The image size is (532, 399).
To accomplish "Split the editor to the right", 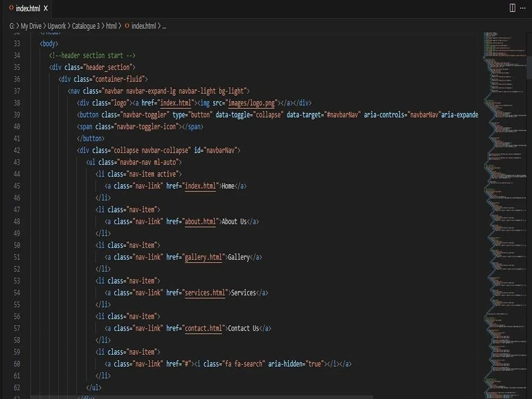I will (x=512, y=8).
